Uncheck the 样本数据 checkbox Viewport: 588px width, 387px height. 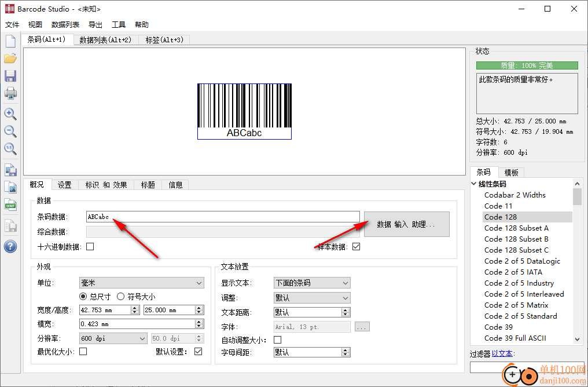click(x=357, y=247)
